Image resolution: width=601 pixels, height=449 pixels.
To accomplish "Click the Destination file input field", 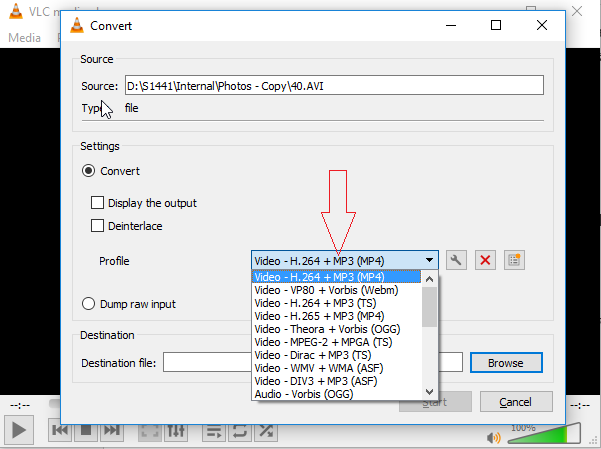I will (x=313, y=362).
